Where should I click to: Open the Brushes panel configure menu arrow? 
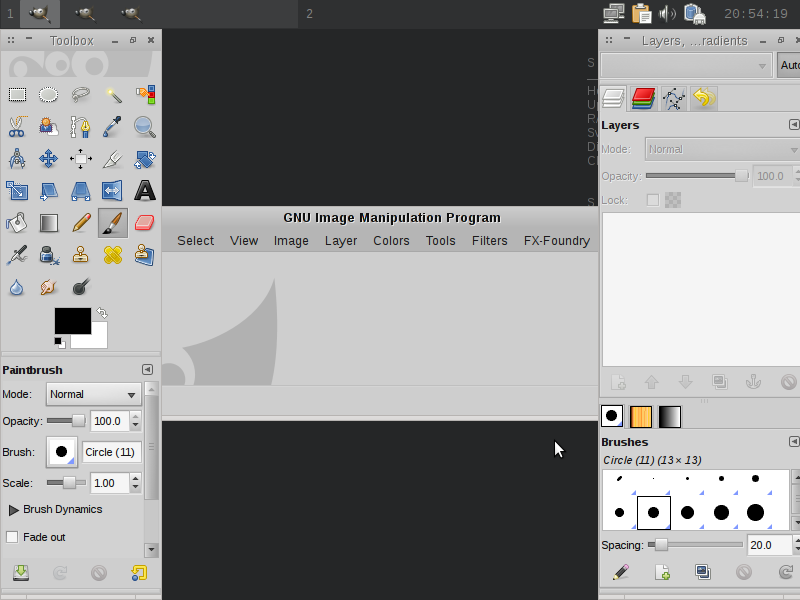(x=794, y=441)
